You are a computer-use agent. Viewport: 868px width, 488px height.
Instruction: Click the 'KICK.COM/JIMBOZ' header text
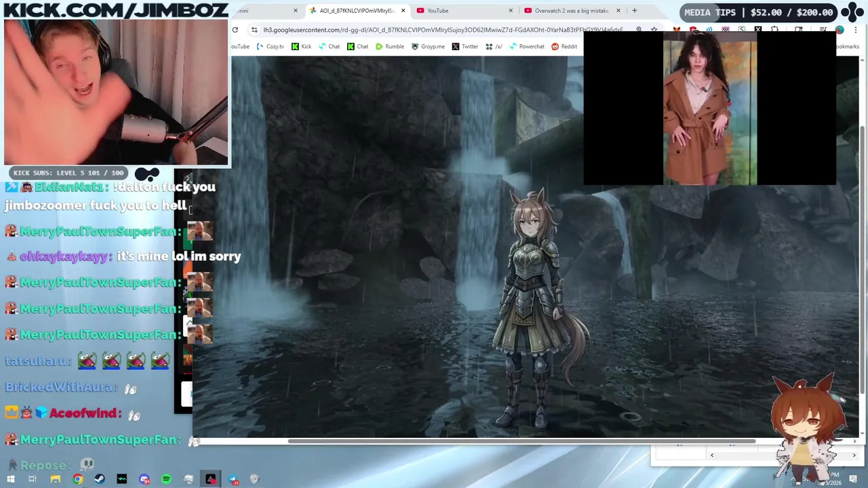click(116, 9)
